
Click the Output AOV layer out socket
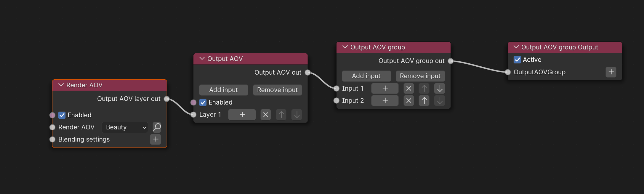(x=167, y=99)
